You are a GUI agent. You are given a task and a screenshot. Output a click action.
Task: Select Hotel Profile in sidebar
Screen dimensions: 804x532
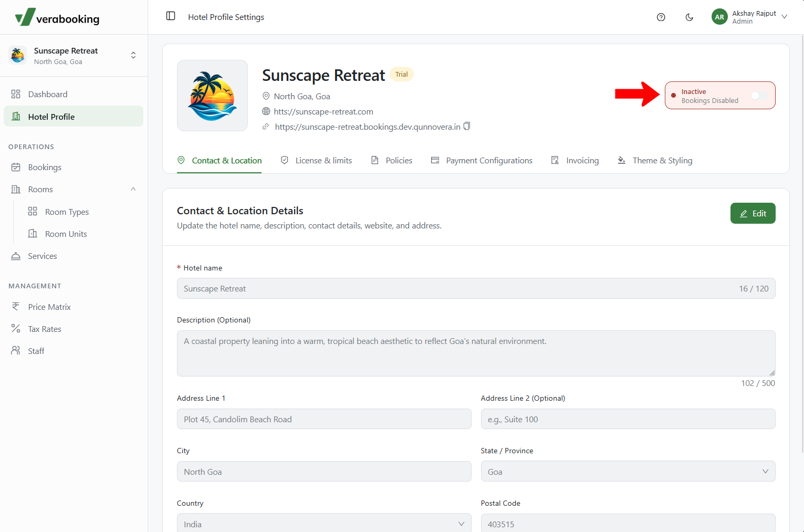[74, 116]
